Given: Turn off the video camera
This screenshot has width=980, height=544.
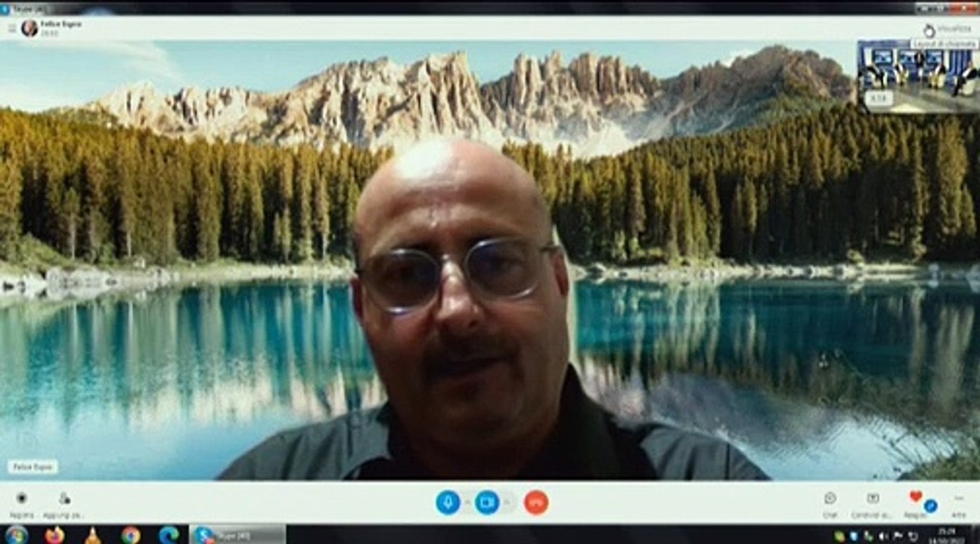Looking at the screenshot, I should [488, 502].
